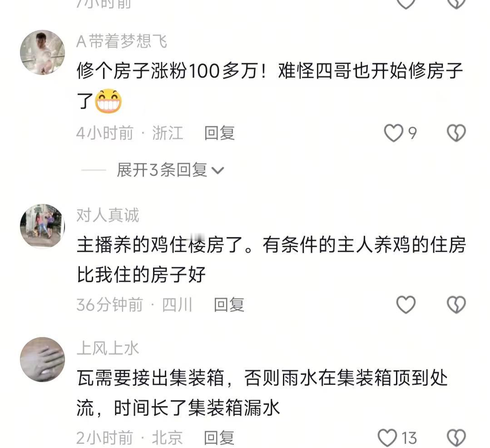Image resolution: width=490 pixels, height=448 pixels.
Task: Open username 上风上水 profile
Action: click(x=108, y=348)
